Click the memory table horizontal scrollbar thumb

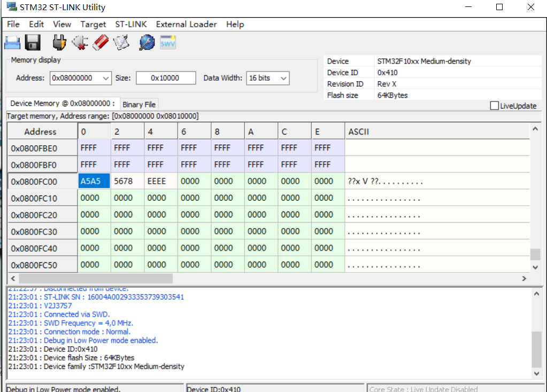96,278
